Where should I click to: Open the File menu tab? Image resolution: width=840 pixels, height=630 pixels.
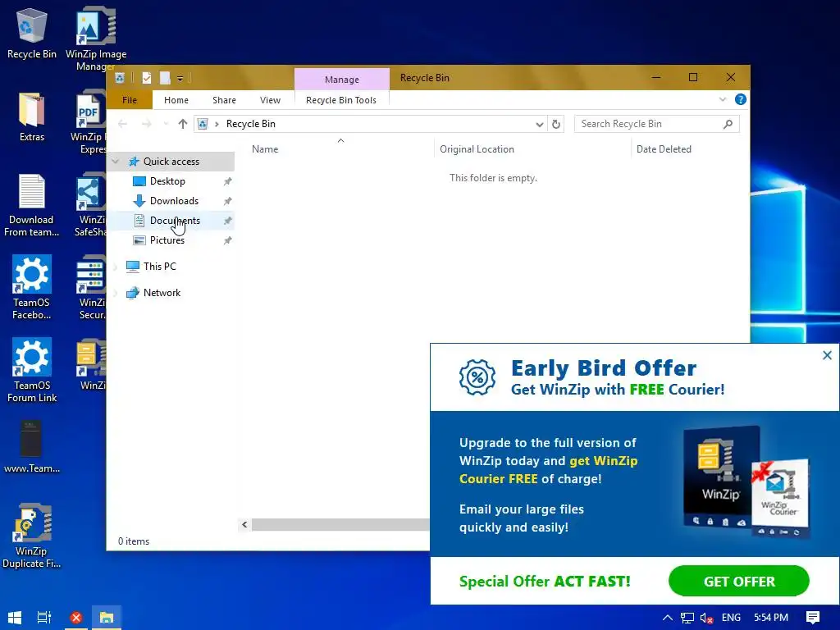[x=130, y=100]
